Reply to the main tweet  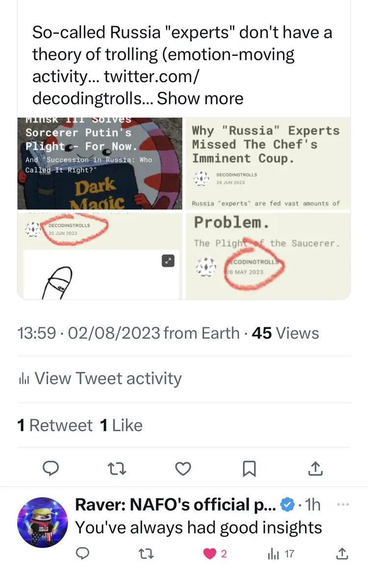click(x=51, y=468)
